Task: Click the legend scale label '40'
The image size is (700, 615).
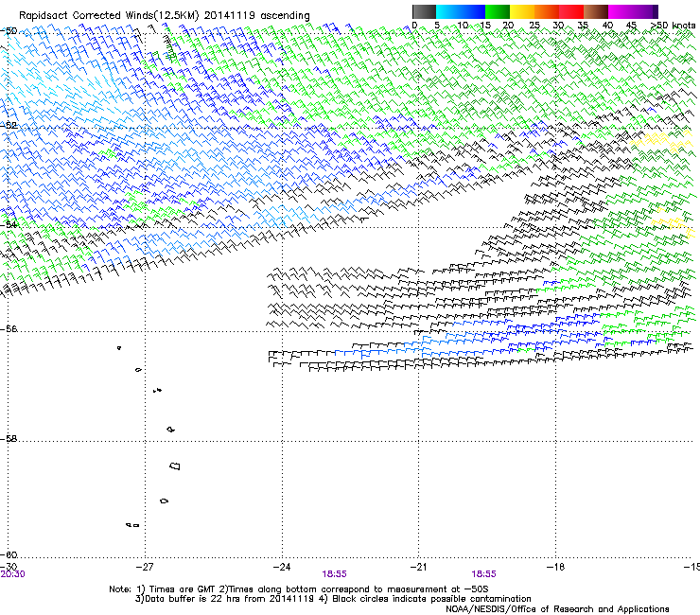Action: pos(607,25)
